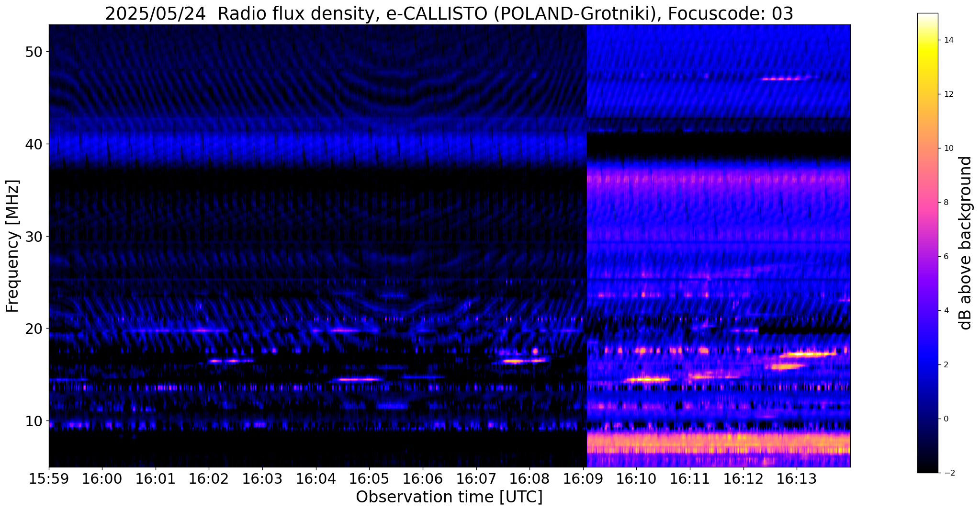Viewport: 980px width, 511px height.
Task: Click the 16:09 time tick label
Action: tap(583, 479)
